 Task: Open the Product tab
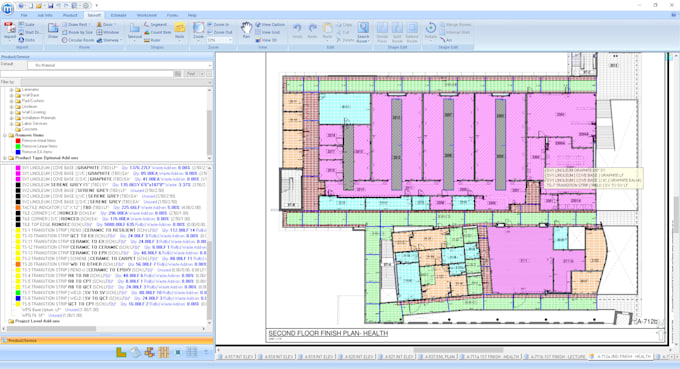coord(70,15)
